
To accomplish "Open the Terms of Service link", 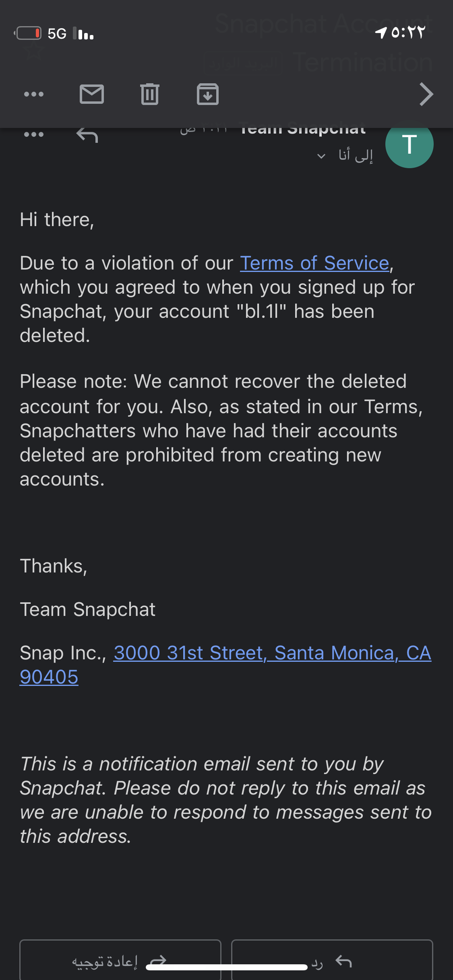I will pos(314,263).
